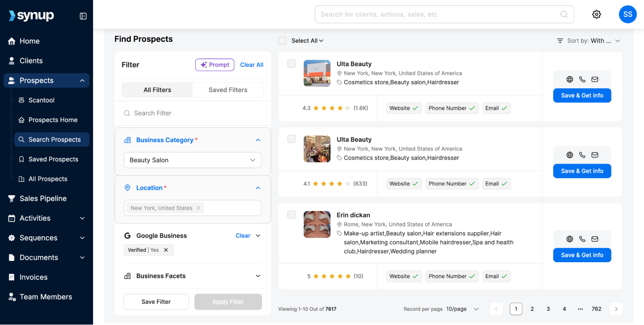Expand the Business Facets section

tap(258, 276)
